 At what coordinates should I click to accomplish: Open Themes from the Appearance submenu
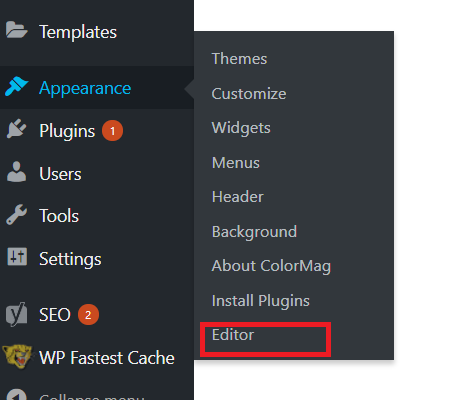tap(239, 59)
